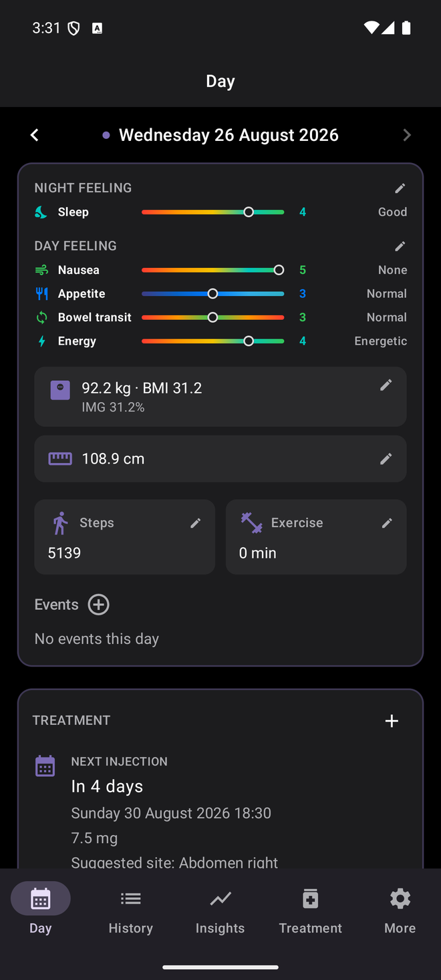Click the Energy slider handle
Image resolution: width=441 pixels, height=980 pixels.
coord(249,341)
